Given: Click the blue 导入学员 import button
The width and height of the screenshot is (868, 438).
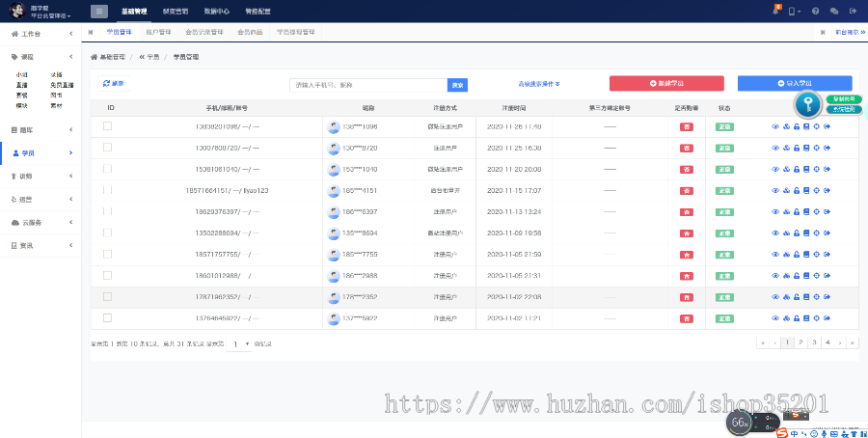Looking at the screenshot, I should 795,84.
